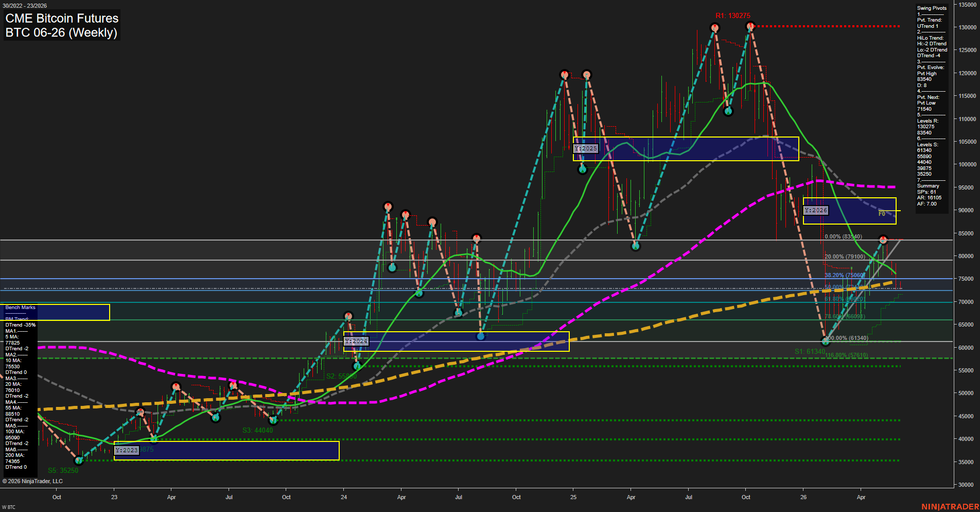This screenshot has width=980, height=512.
Task: Click the © 2026 NinjaTrader, LLC copyright text
Action: point(32,481)
